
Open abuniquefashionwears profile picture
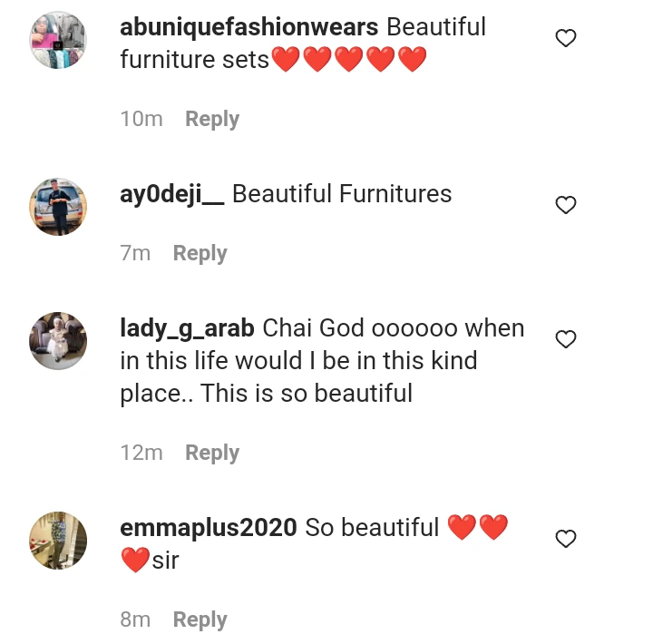[x=59, y=40]
